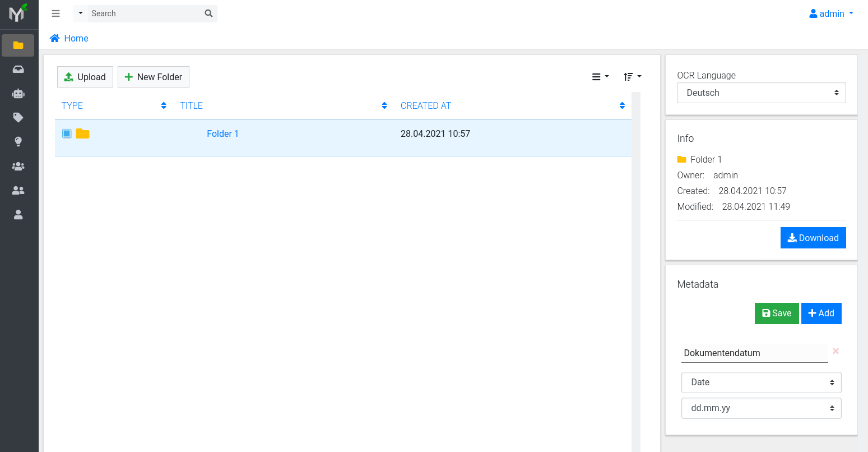Open the single-person icon in sidebar
This screenshot has width=868, height=452.
(x=18, y=215)
